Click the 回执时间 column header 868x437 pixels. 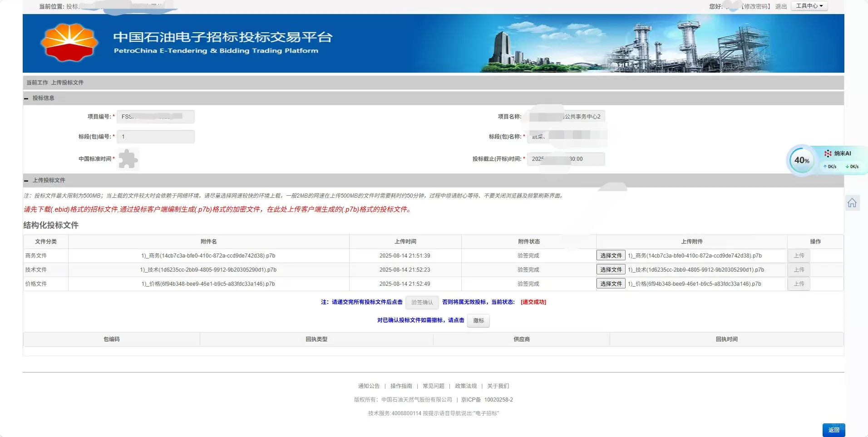pos(727,339)
